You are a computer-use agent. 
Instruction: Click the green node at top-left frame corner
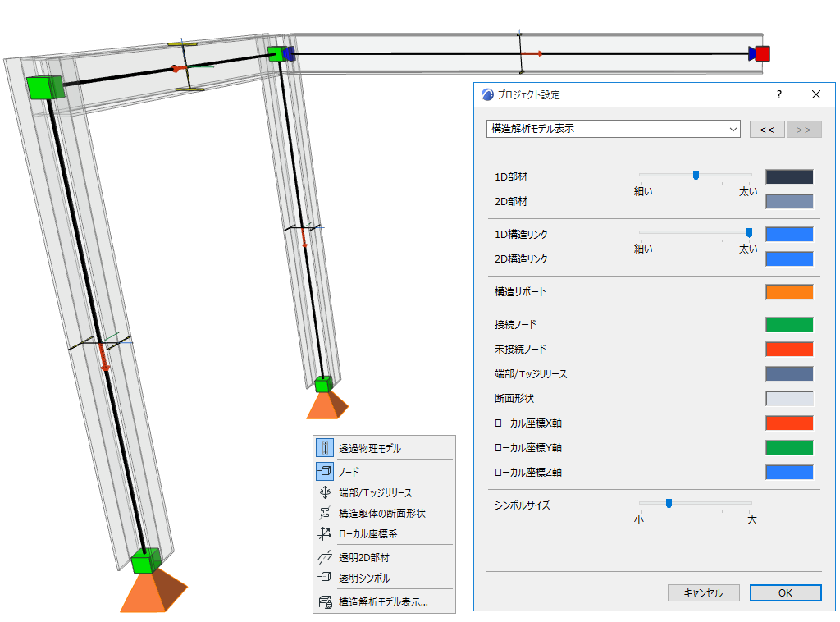tap(45, 88)
